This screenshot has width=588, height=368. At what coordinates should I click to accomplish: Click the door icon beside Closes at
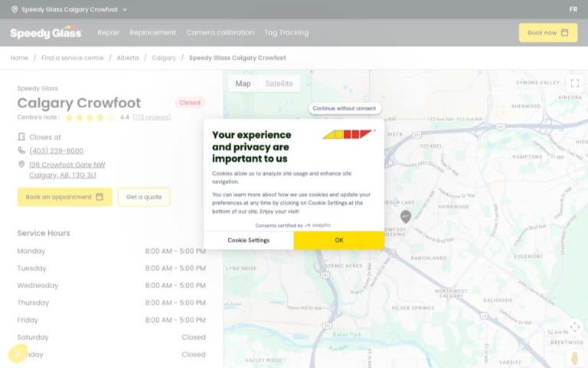coord(21,136)
